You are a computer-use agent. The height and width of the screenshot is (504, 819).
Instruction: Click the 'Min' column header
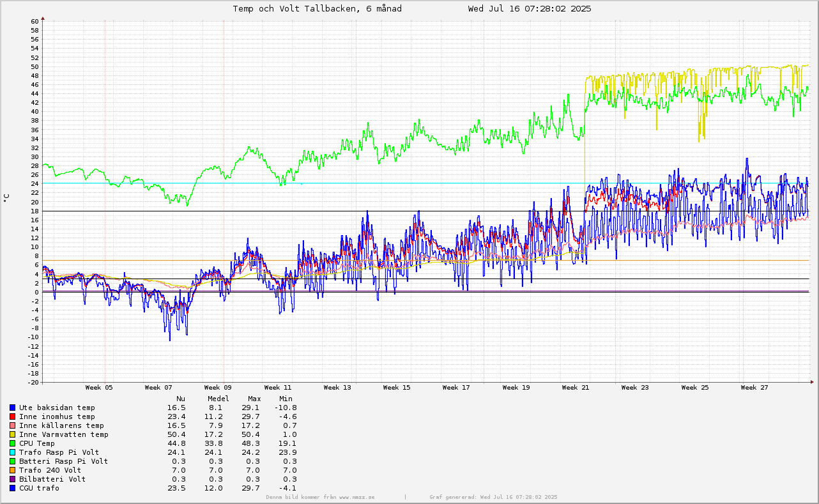[x=286, y=399]
